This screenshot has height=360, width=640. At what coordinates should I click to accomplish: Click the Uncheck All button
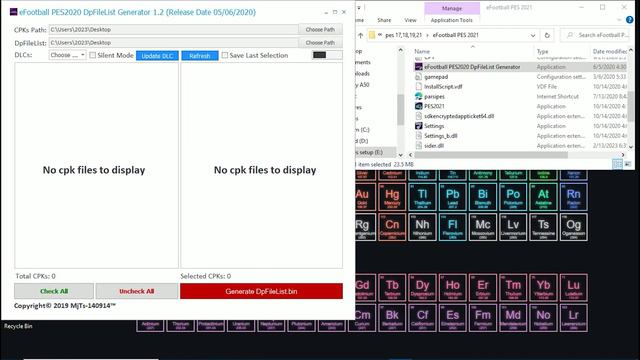[x=137, y=291]
